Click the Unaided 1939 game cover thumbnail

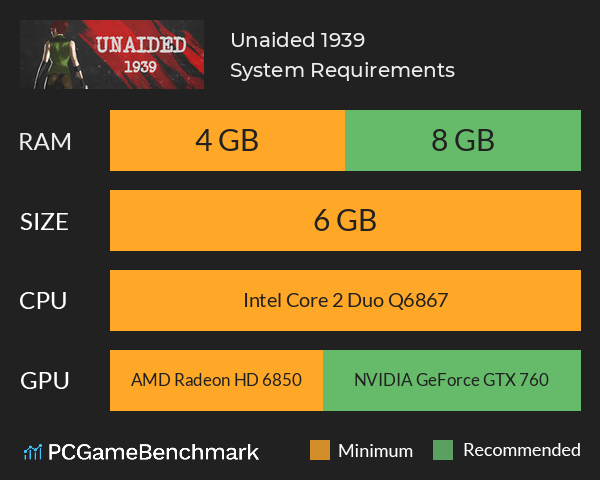click(112, 54)
